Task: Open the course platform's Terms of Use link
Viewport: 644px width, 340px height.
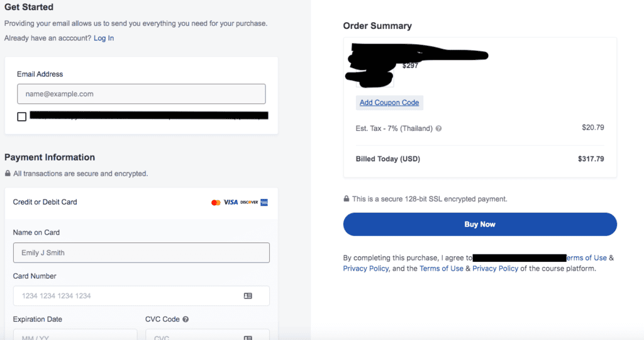Action: (441, 268)
